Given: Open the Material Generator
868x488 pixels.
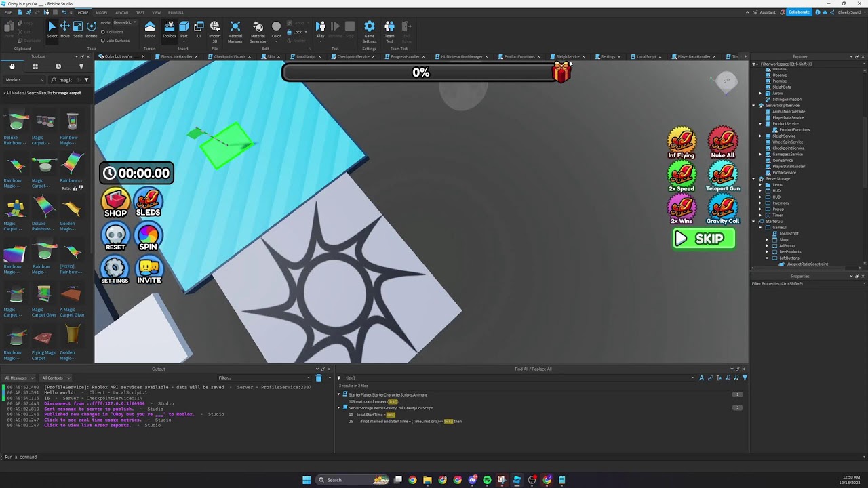Looking at the screenshot, I should pos(258,30).
